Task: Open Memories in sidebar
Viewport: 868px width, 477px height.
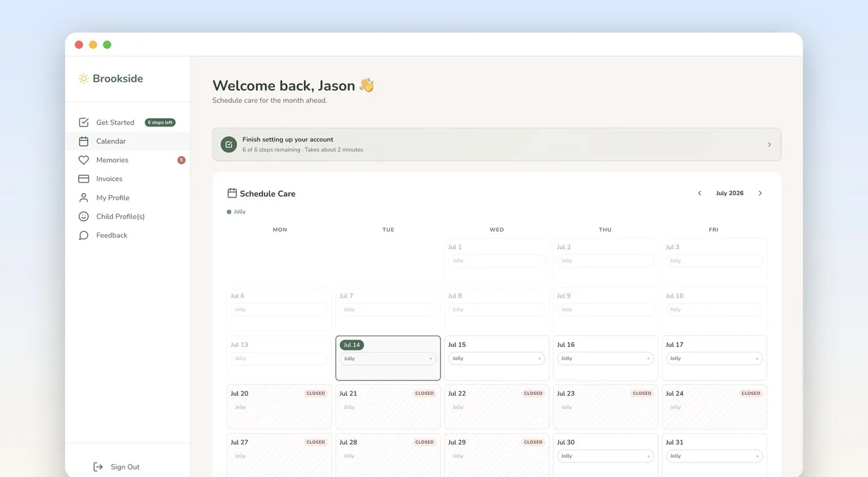Action: [x=127, y=160]
